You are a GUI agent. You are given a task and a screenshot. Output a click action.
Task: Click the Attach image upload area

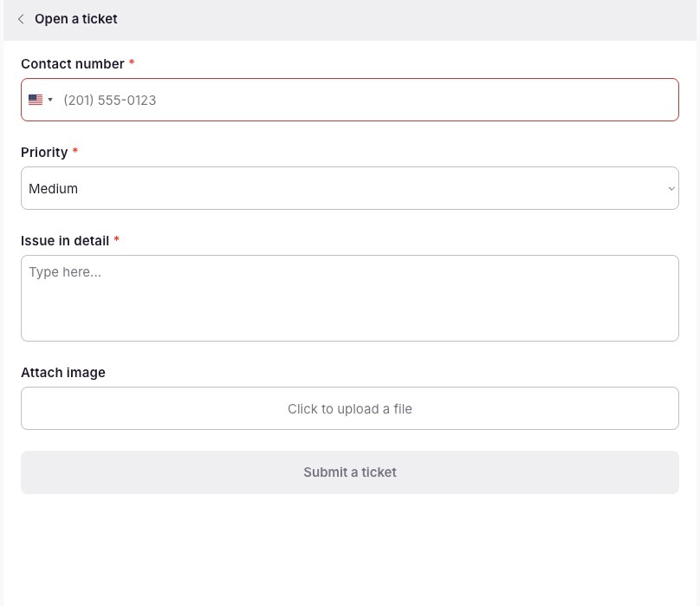(350, 407)
